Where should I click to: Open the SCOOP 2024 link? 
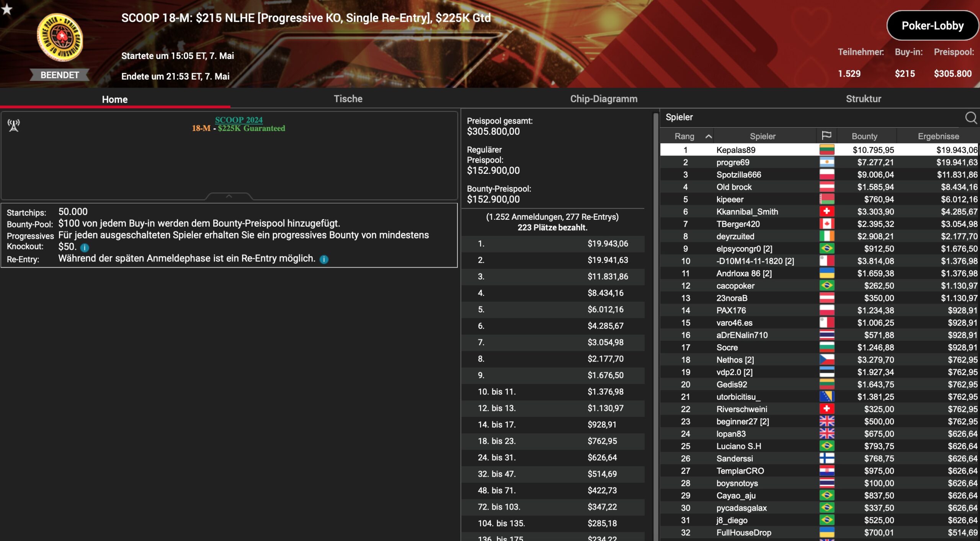click(238, 120)
